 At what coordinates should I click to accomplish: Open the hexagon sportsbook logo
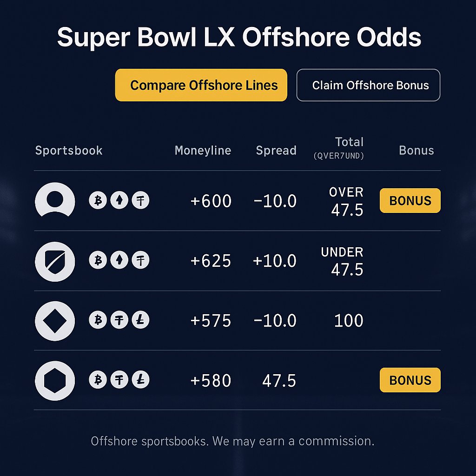[54, 380]
